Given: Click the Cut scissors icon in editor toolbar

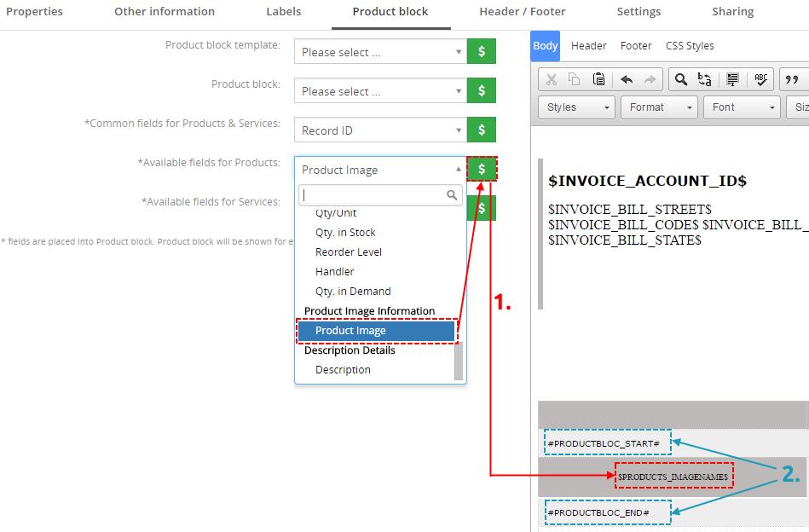Looking at the screenshot, I should (x=552, y=79).
